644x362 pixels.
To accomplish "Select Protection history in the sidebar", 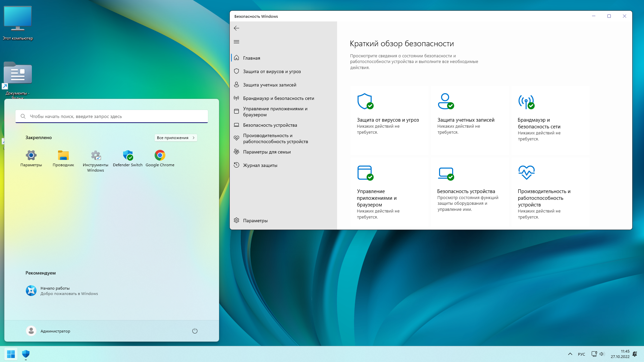I will (260, 165).
